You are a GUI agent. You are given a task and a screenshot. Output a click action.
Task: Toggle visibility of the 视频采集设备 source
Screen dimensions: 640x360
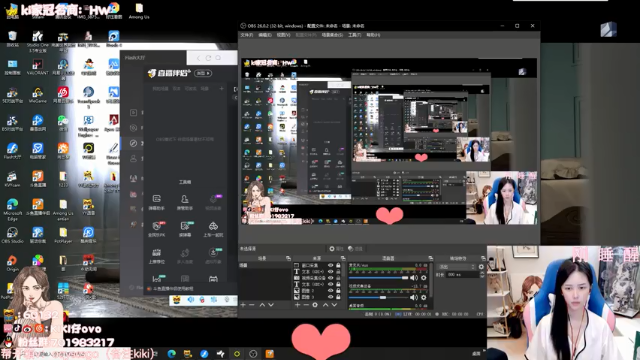tap(331, 278)
